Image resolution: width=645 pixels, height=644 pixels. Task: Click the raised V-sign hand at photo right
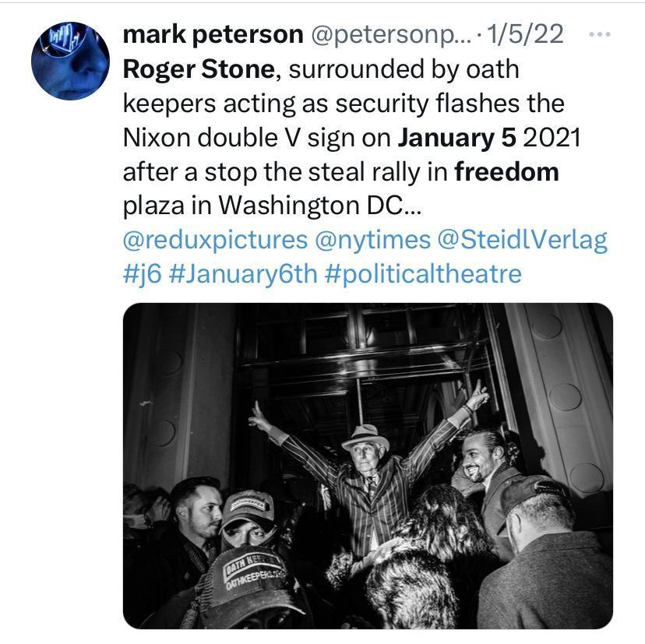pos(475,396)
